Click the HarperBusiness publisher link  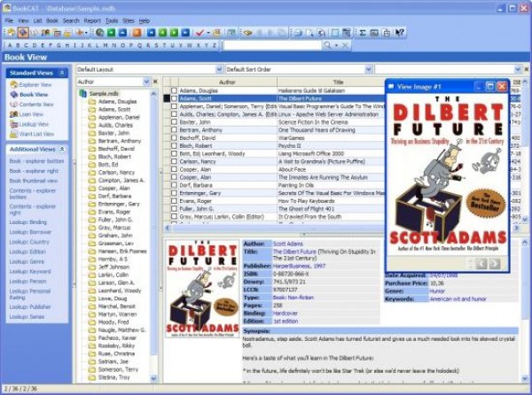pyautogui.click(x=297, y=264)
